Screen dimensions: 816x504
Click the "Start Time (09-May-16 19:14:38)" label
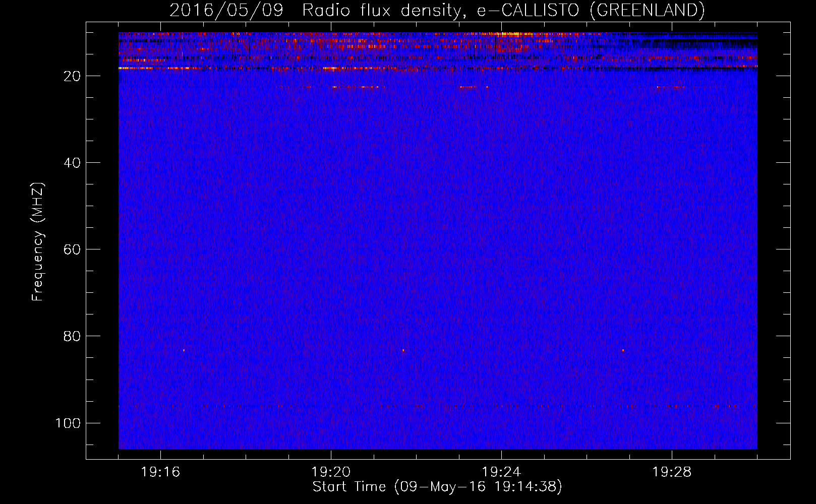click(x=437, y=487)
